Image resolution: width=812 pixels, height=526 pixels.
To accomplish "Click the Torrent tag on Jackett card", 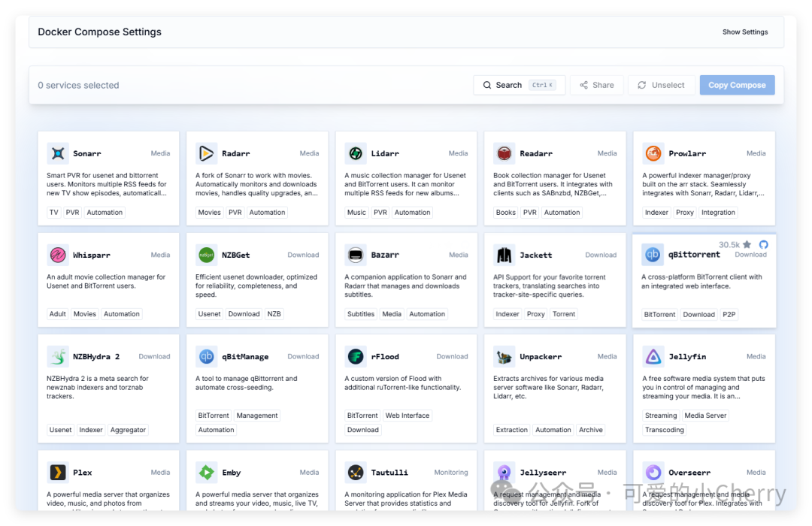I will pyautogui.click(x=563, y=314).
